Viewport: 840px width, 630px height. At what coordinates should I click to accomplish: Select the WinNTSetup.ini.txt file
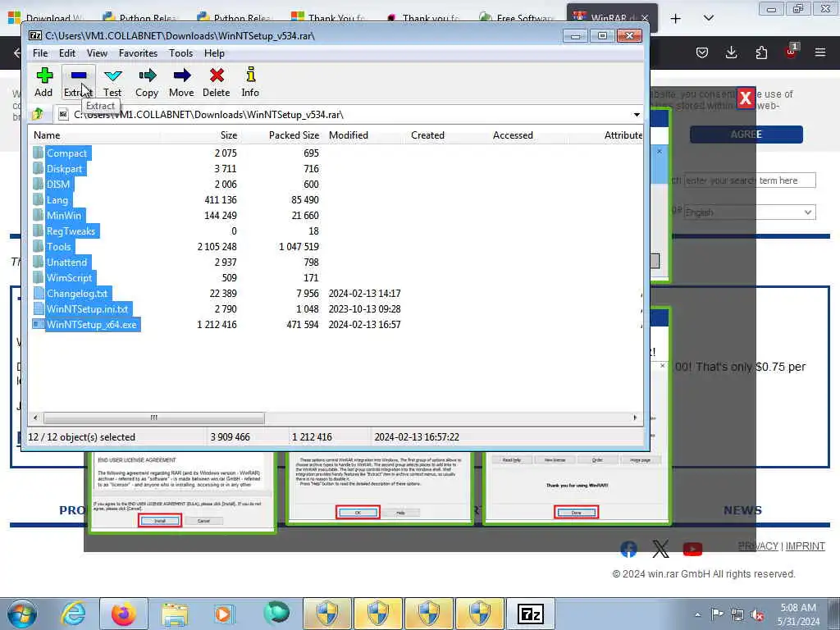(87, 308)
